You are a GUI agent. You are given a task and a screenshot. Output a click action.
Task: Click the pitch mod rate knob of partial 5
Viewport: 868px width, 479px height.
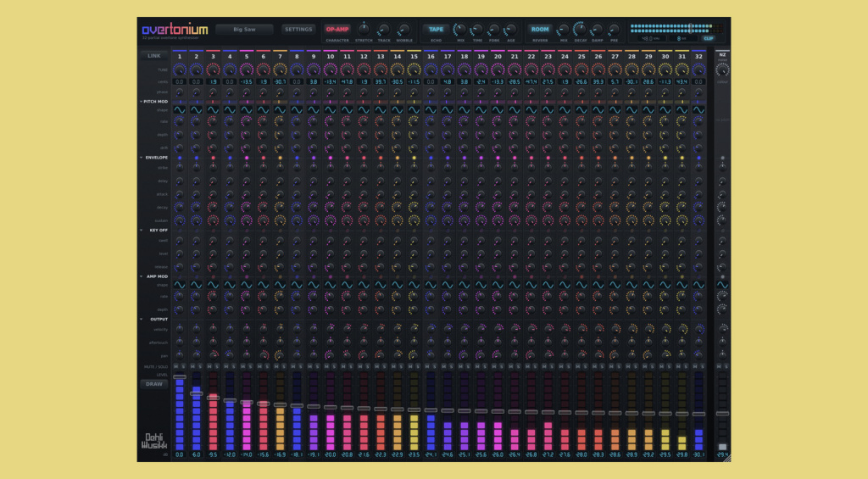[x=247, y=121]
